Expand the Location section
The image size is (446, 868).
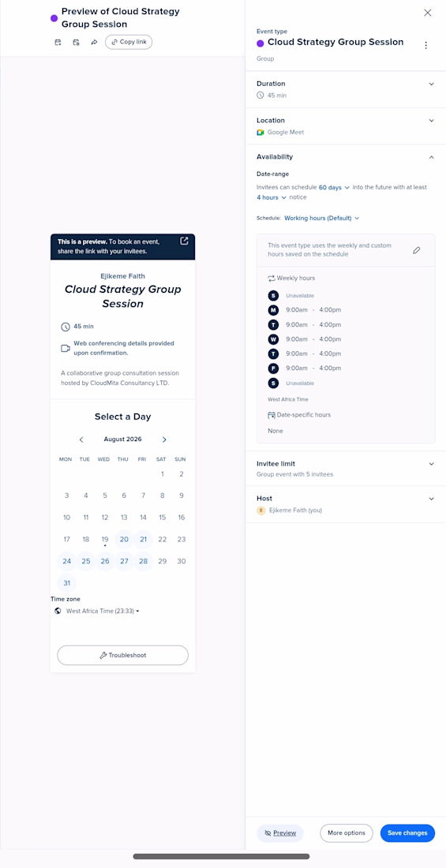tap(432, 120)
